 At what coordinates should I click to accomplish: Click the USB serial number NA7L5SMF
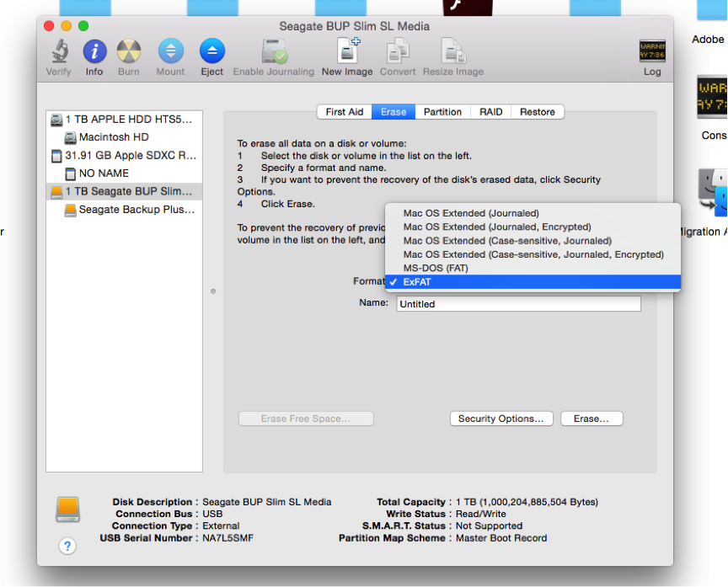(x=228, y=538)
